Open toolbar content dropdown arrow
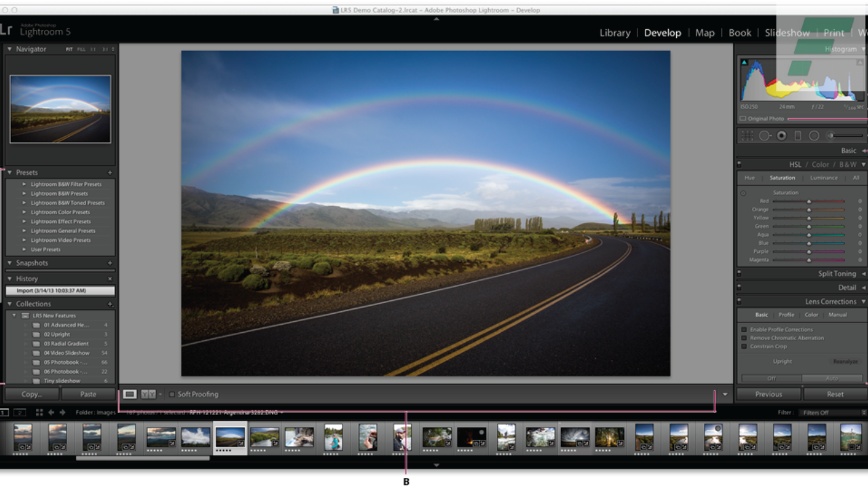This screenshot has width=868, height=488. pyautogui.click(x=725, y=394)
